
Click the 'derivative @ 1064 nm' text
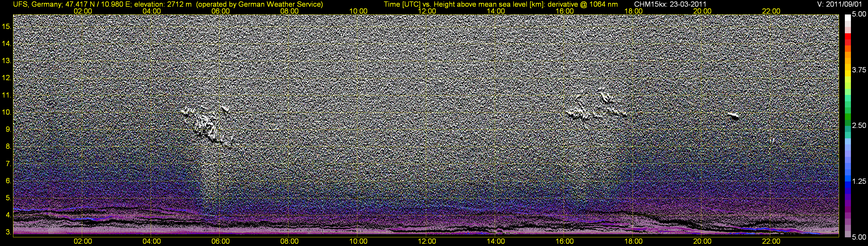583,4
